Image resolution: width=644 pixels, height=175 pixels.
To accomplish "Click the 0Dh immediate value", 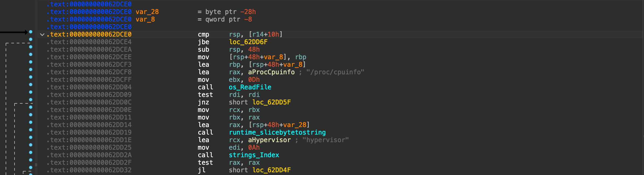I will coord(254,80).
